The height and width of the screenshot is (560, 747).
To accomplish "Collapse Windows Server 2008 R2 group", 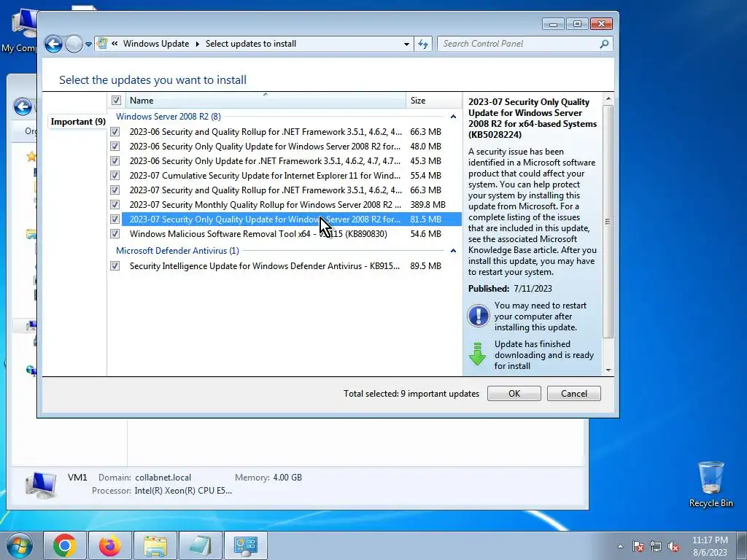I will tap(453, 117).
